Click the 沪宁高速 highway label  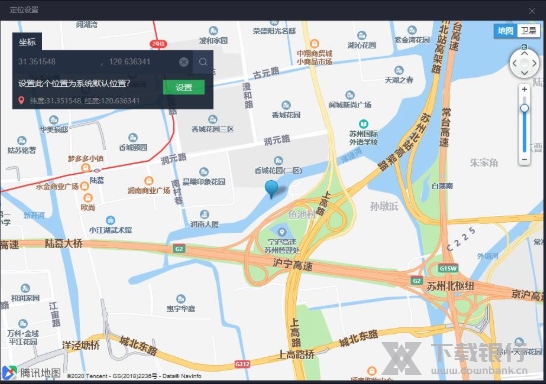pyautogui.click(x=292, y=265)
